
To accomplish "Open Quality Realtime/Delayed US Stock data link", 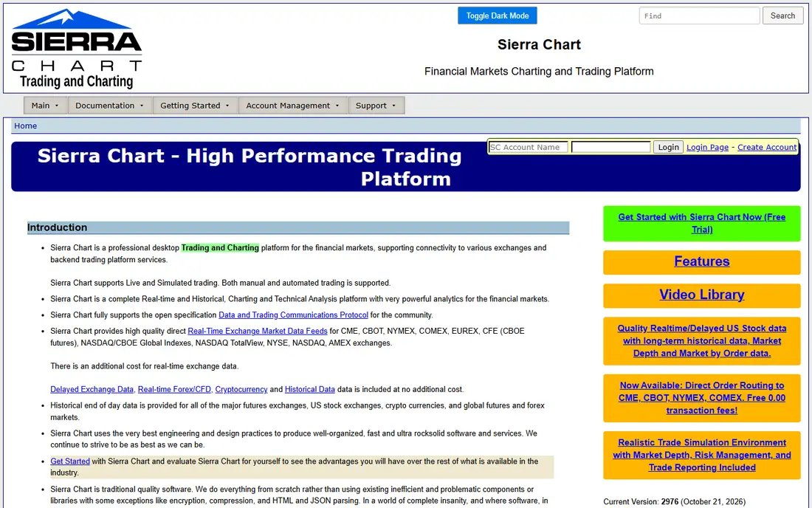I will 702,340.
